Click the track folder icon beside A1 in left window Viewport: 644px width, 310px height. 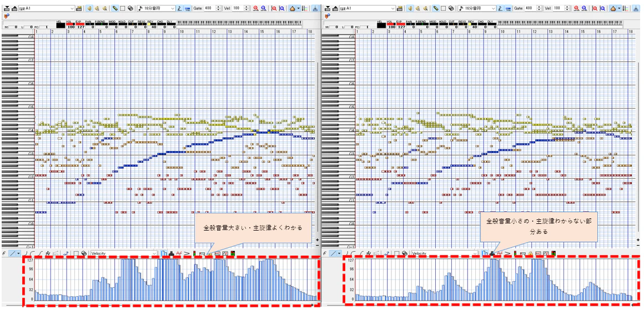pyautogui.click(x=79, y=8)
